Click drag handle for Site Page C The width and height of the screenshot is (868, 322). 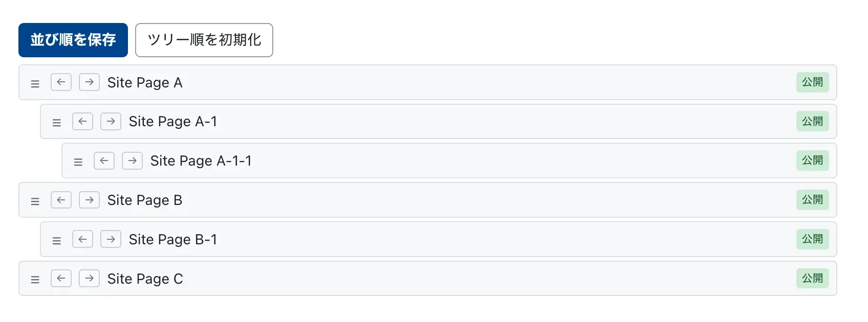pyautogui.click(x=35, y=280)
